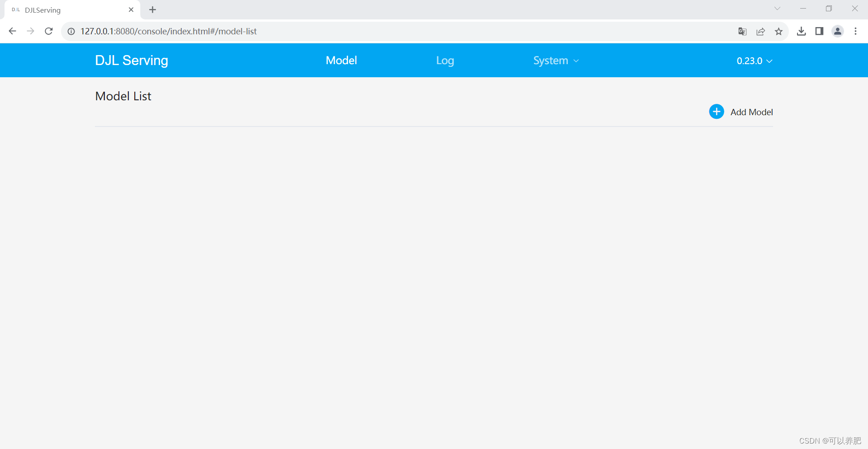Image resolution: width=868 pixels, height=449 pixels.
Task: Expand the System dropdown menu
Action: (x=556, y=61)
